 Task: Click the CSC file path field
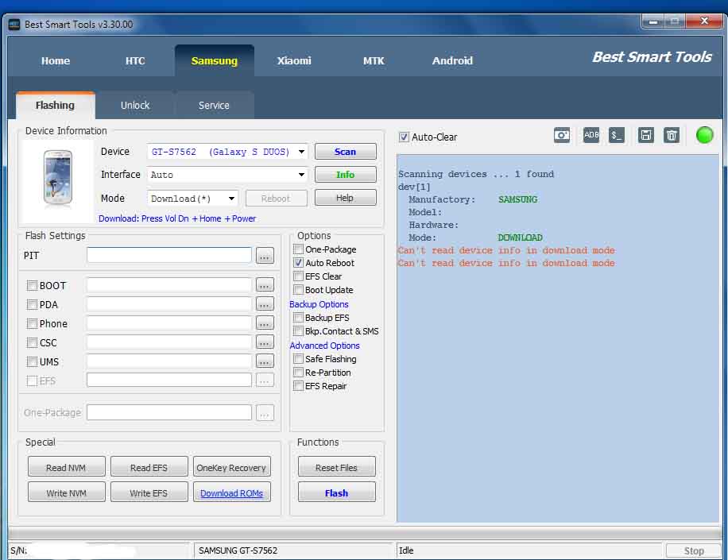click(169, 342)
